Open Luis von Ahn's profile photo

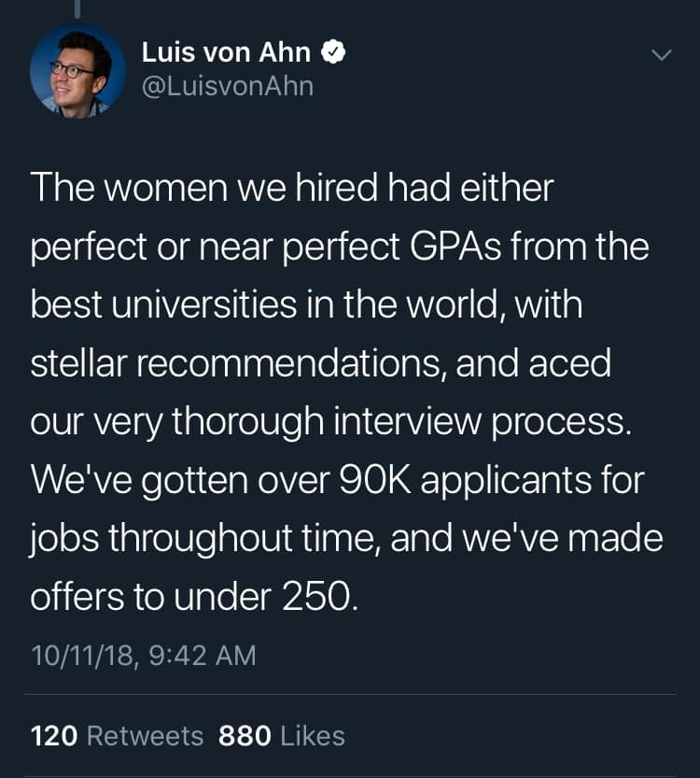[77, 70]
